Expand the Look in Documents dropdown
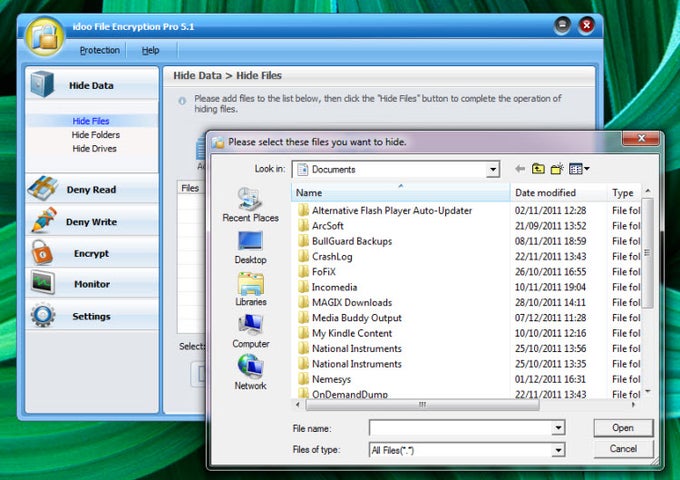This screenshot has width=680, height=480. point(493,169)
